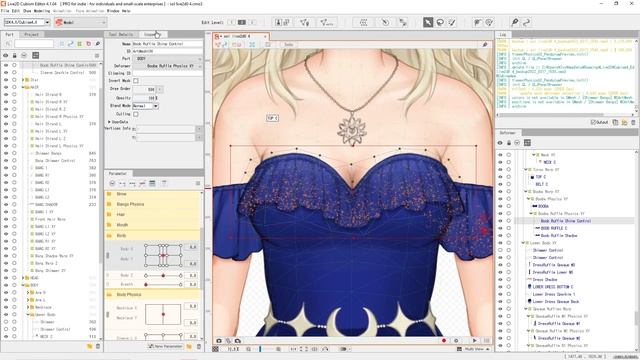Screen dimensions: 640x360
Task: Click search icon in Part panel
Action: pyautogui.click(x=8, y=44)
